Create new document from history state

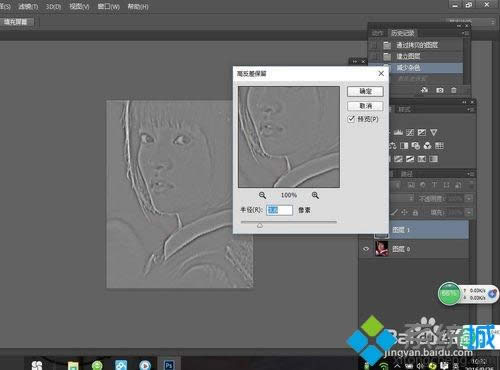[x=424, y=90]
